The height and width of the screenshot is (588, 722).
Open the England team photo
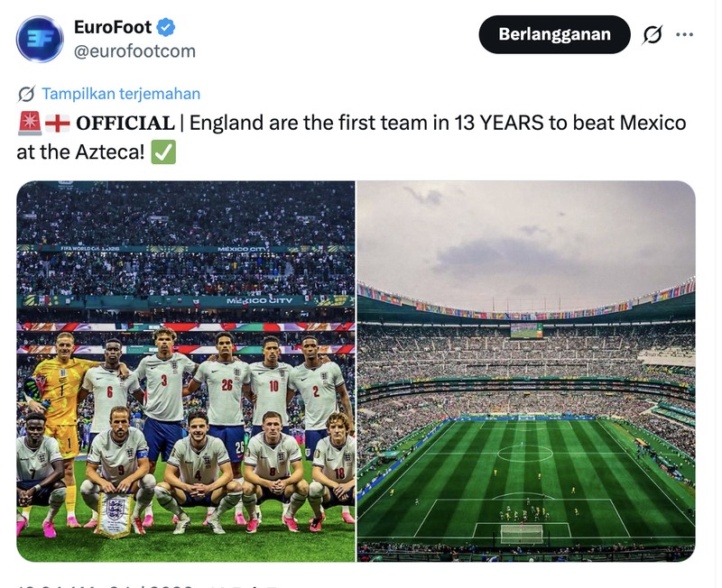[x=186, y=372]
